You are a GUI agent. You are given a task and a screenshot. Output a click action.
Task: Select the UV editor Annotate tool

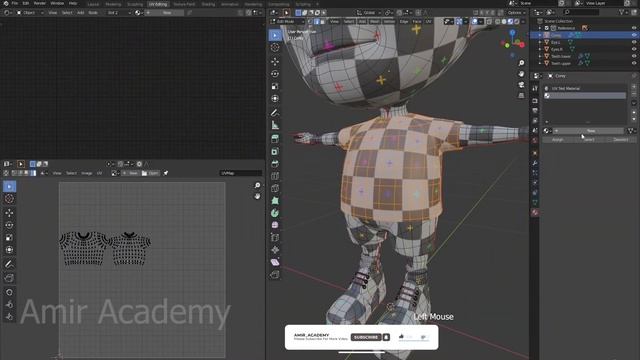(9, 264)
